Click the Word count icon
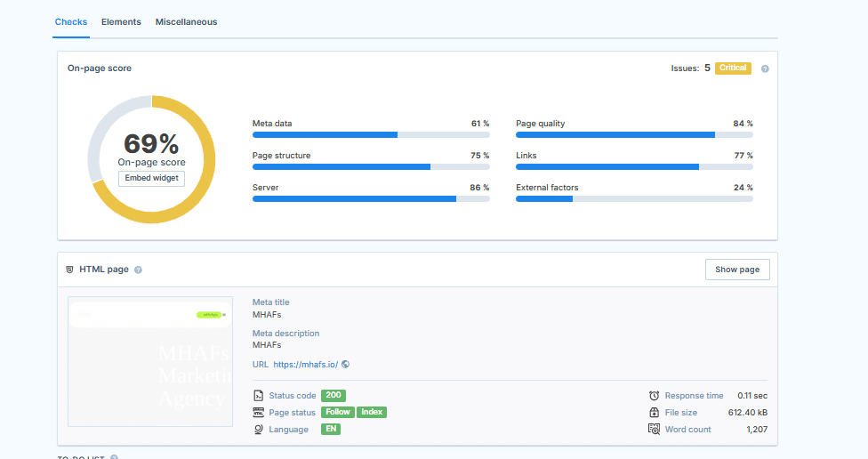The height and width of the screenshot is (459, 868). [x=655, y=430]
